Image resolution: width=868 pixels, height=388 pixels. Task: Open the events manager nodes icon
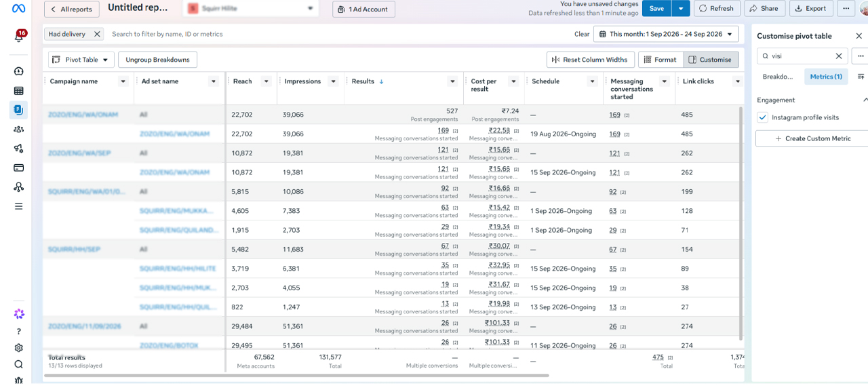tap(19, 187)
